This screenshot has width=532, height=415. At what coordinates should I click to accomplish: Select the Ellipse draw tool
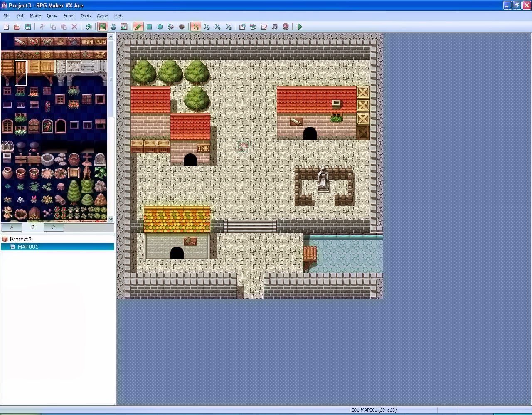(160, 27)
